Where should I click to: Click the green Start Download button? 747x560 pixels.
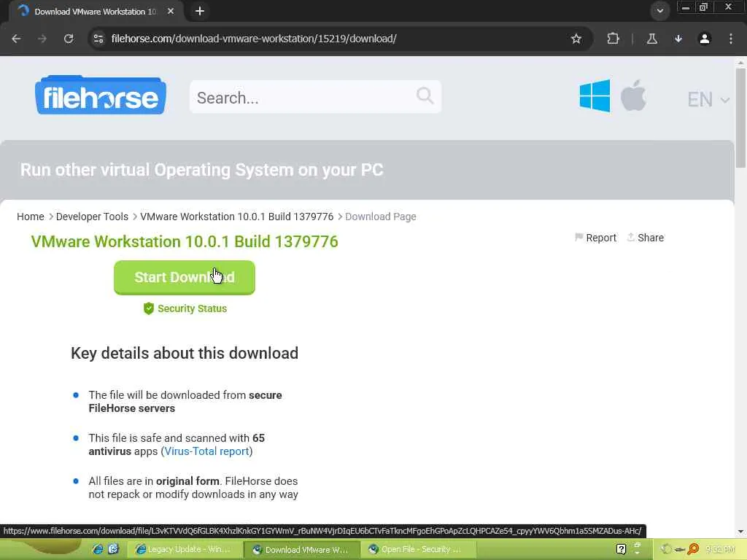(185, 278)
